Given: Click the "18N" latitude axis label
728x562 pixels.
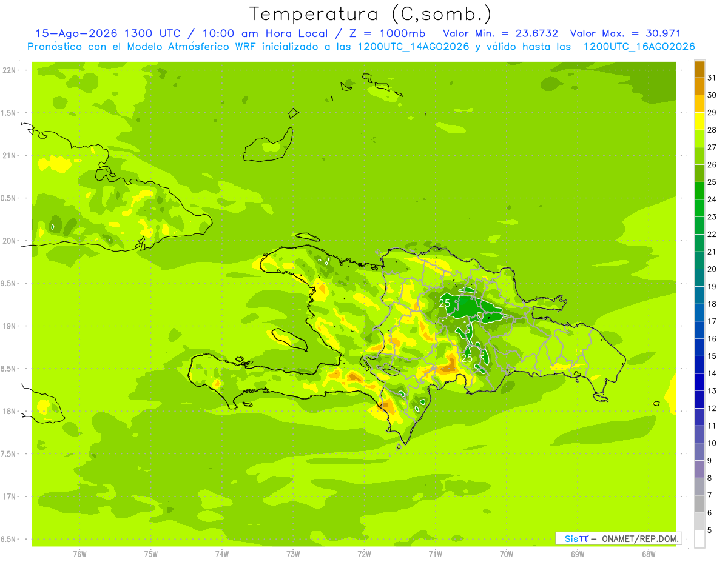Looking at the screenshot, I should [x=9, y=411].
